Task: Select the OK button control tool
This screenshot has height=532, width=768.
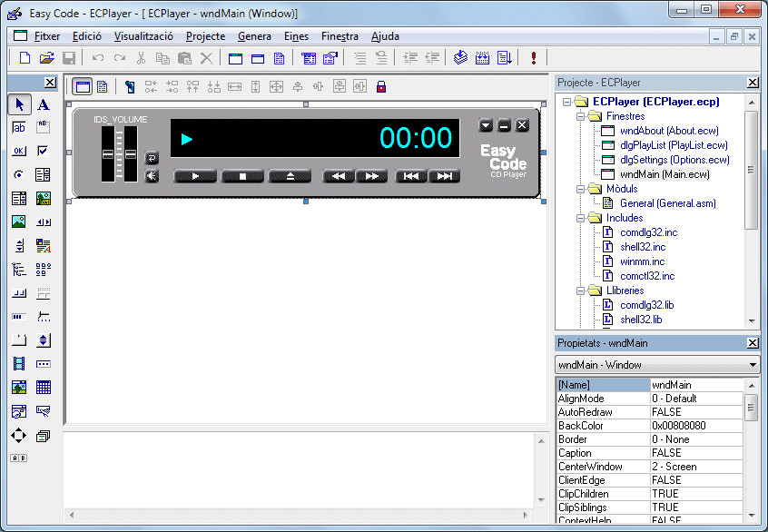Action: pyautogui.click(x=19, y=151)
